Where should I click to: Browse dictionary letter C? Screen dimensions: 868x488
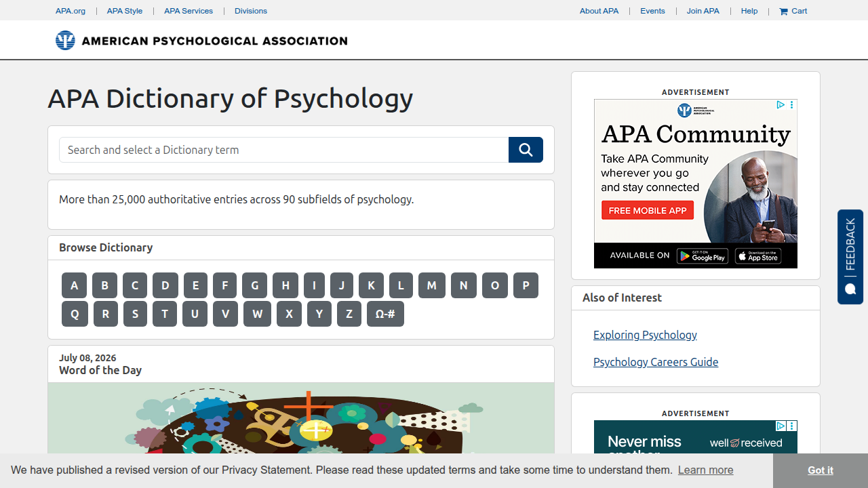pyautogui.click(x=135, y=285)
